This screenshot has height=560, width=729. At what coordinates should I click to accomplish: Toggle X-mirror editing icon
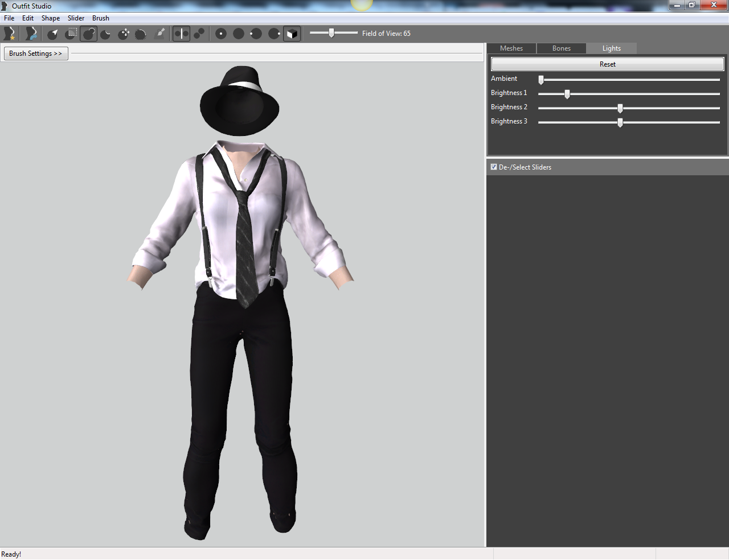tap(181, 34)
